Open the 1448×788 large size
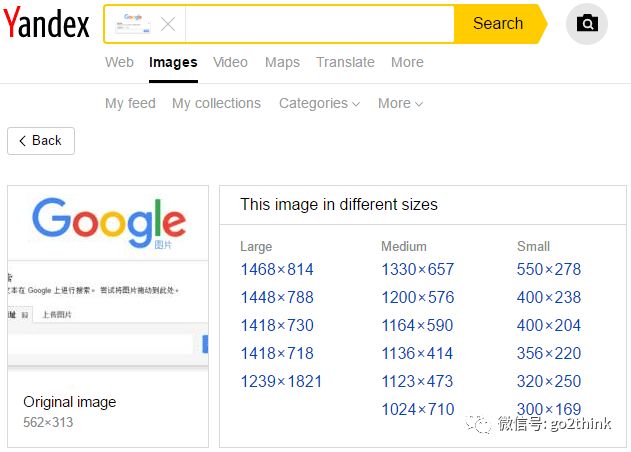The height and width of the screenshot is (452, 631). (277, 297)
